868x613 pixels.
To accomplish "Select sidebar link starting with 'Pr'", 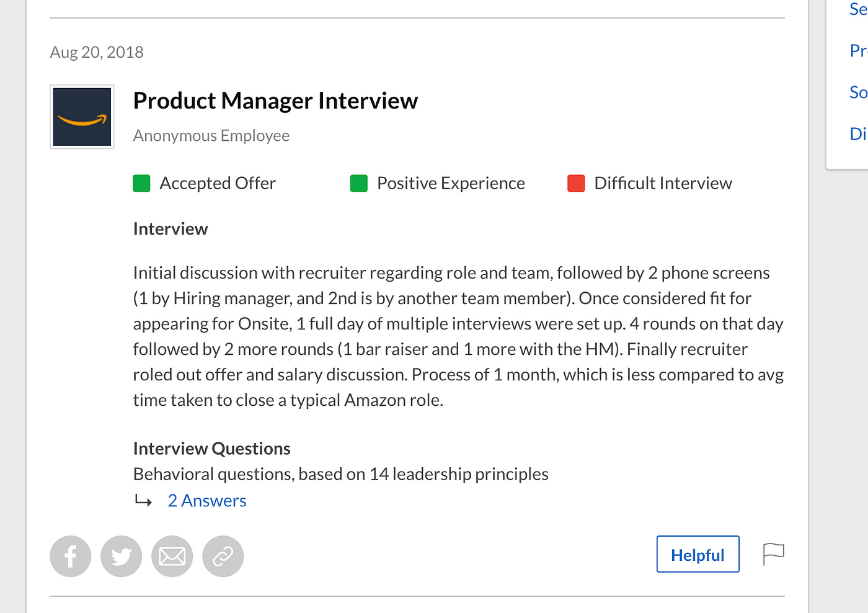I will pyautogui.click(x=858, y=51).
